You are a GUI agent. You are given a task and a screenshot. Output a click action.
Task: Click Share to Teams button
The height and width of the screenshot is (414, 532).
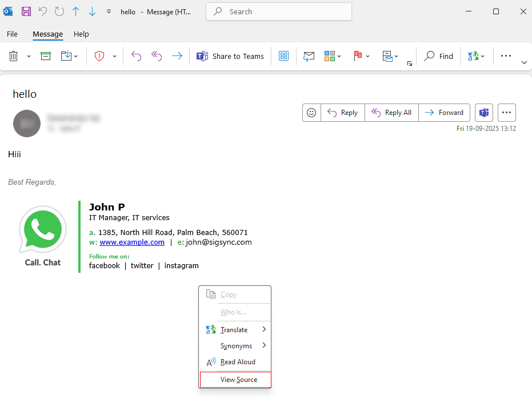[230, 56]
